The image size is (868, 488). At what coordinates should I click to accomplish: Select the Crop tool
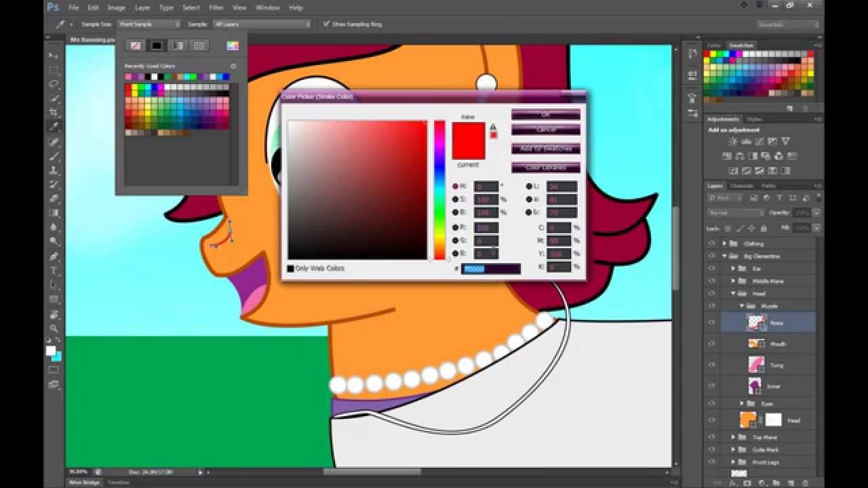[x=54, y=113]
